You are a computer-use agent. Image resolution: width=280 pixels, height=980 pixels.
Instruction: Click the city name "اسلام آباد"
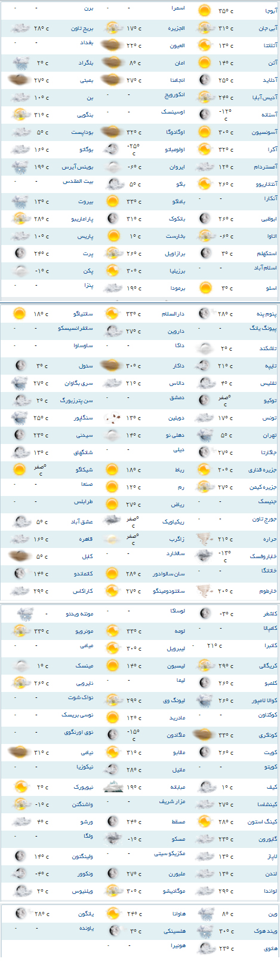click(x=266, y=268)
